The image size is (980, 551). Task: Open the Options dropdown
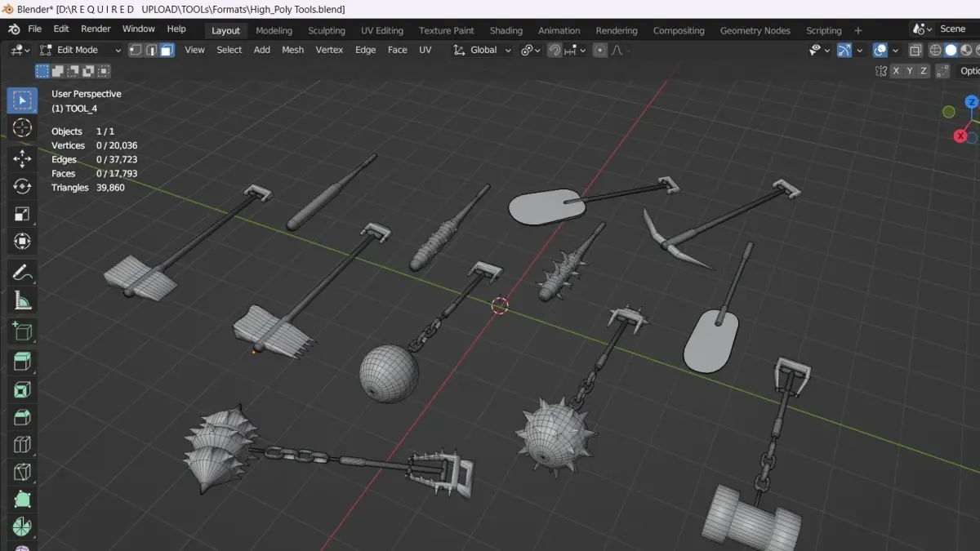[x=969, y=71]
